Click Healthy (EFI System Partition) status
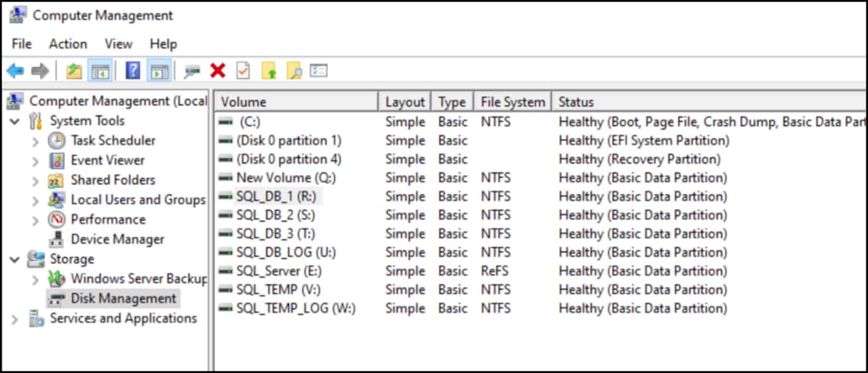The image size is (868, 373). [x=644, y=140]
